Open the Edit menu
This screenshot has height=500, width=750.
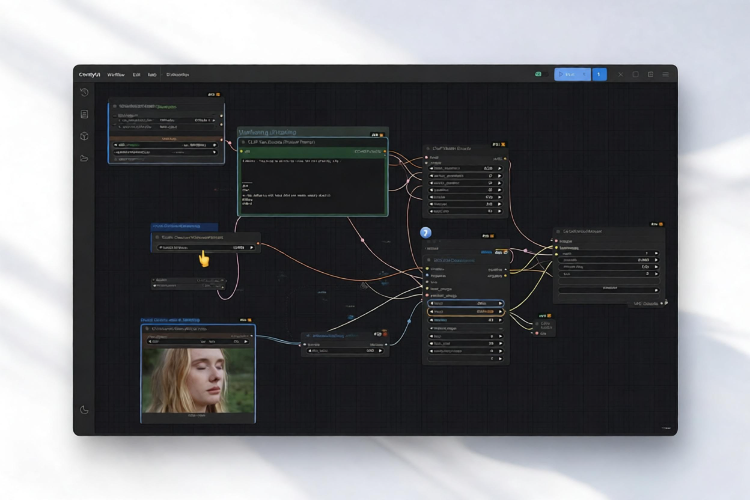(136, 75)
